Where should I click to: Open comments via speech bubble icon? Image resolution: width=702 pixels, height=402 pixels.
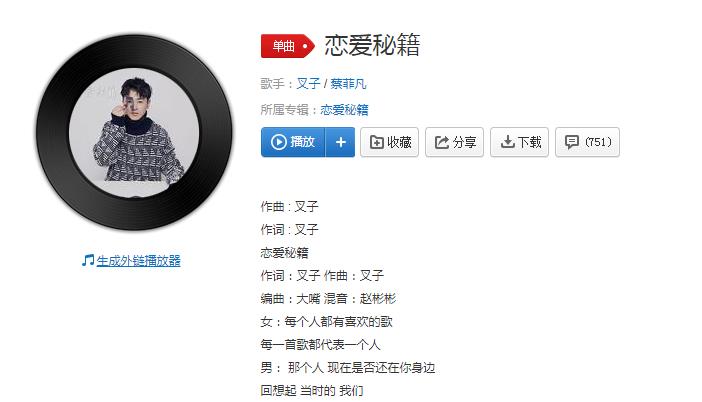point(572,142)
